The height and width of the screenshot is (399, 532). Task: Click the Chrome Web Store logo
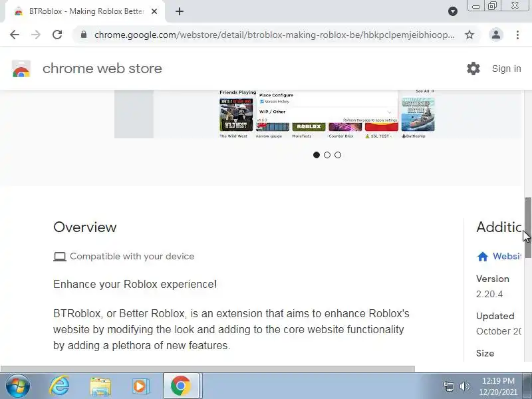[x=21, y=68]
